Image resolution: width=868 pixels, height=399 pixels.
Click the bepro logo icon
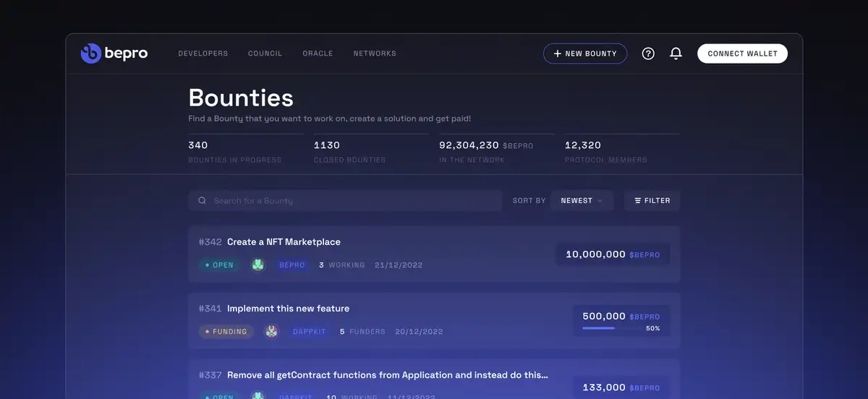click(91, 53)
